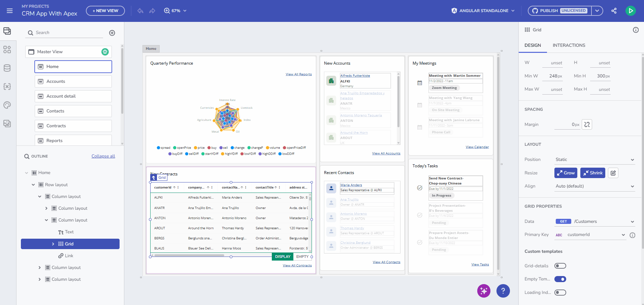Open the zoom level 67% dropdown
Image resolution: width=644 pixels, height=305 pixels.
pos(175,11)
